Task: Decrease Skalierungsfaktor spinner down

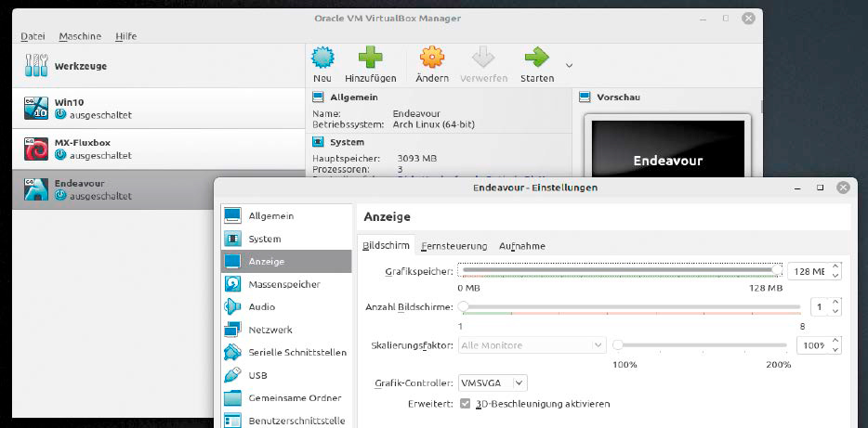Action: point(835,349)
